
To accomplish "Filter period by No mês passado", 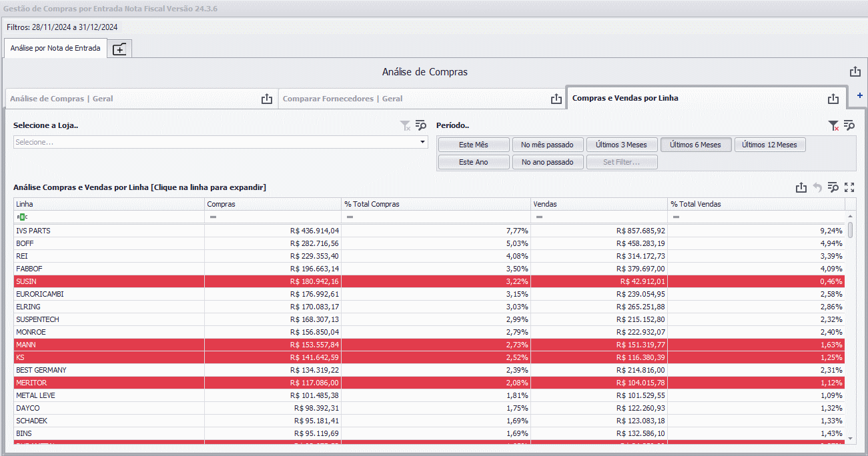I will (548, 145).
